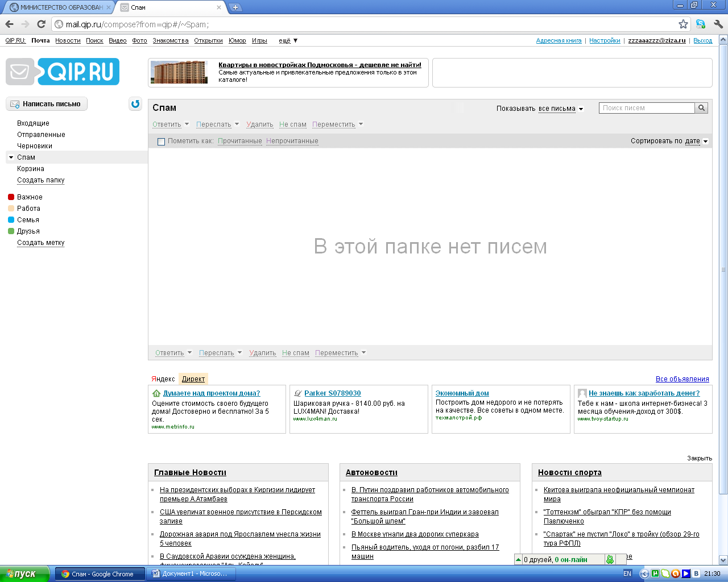Click the QIP.RU logo
Screen dimensions: 728x582
(63, 72)
